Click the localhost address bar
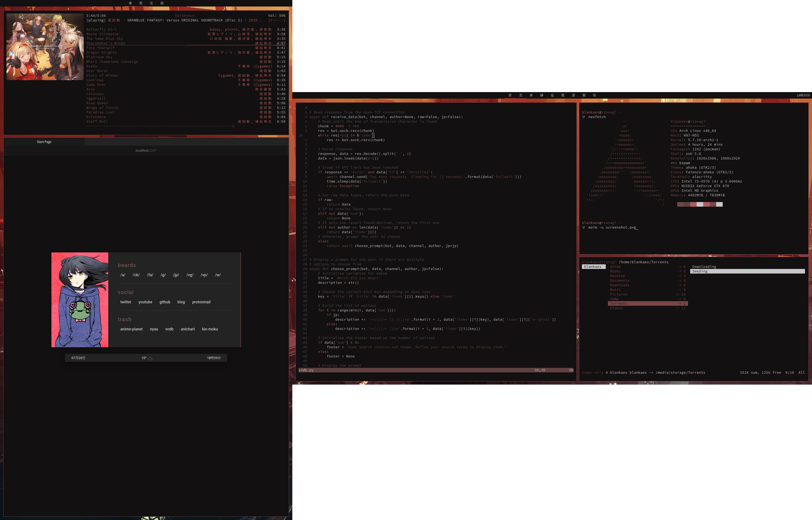Viewport: 812px width, 520px height. coord(146,151)
